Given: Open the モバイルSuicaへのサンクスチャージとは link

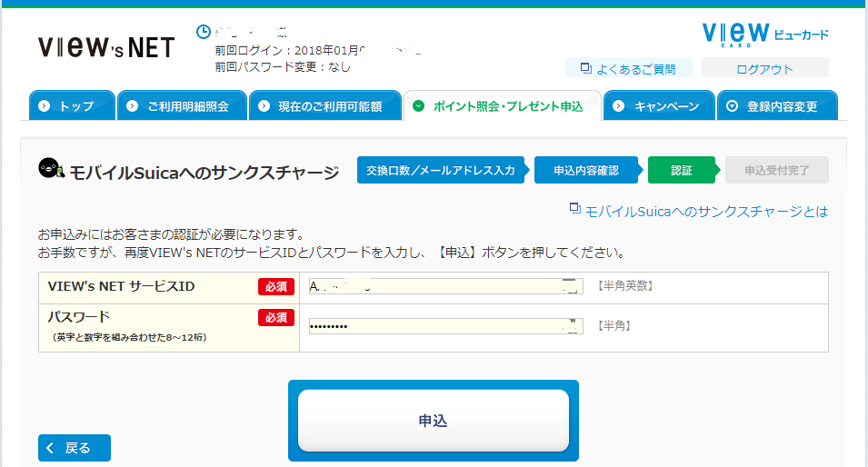Looking at the screenshot, I should click(x=706, y=212).
